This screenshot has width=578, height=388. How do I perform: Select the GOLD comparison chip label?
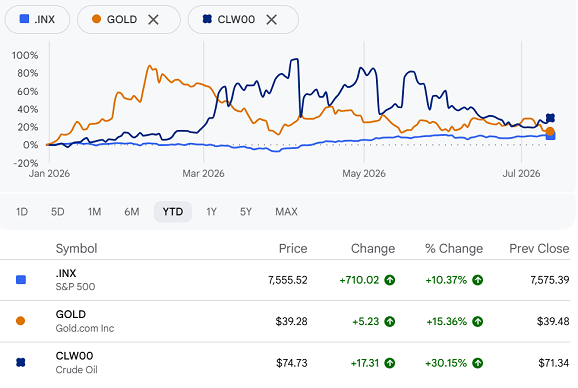[x=122, y=20]
